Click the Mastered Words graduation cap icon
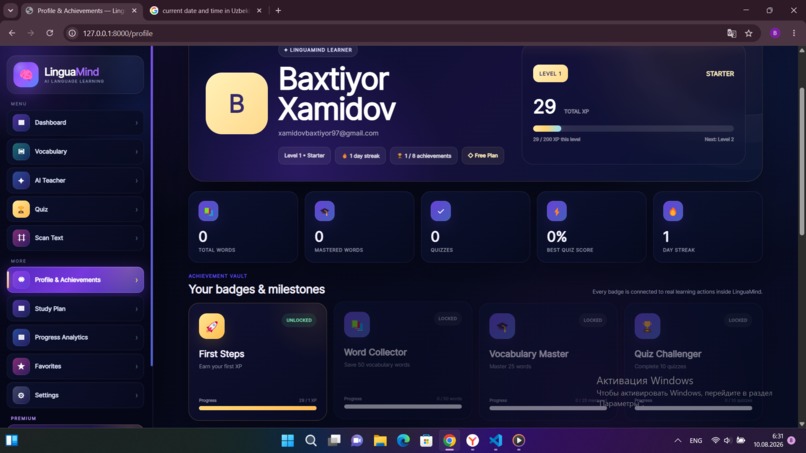Image resolution: width=806 pixels, height=453 pixels. pyautogui.click(x=324, y=211)
